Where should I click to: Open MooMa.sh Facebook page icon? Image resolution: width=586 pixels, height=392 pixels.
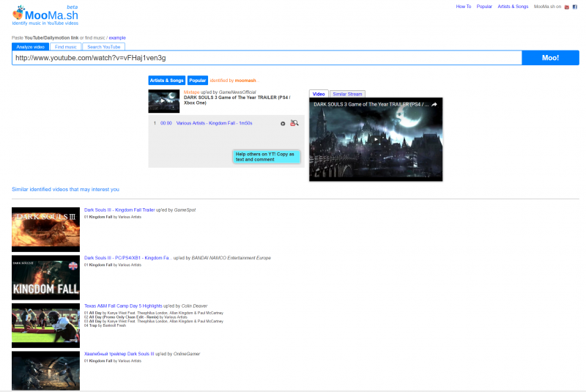pyautogui.click(x=575, y=7)
